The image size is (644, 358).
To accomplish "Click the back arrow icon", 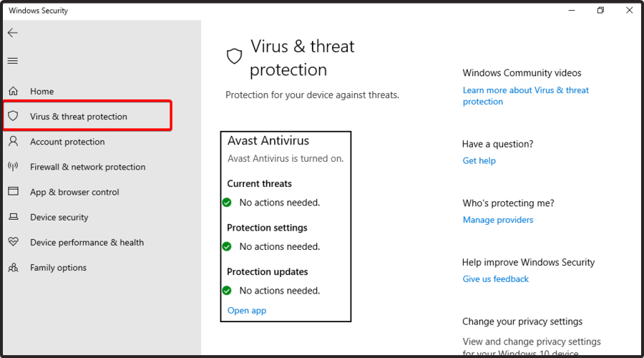I will pos(13,33).
